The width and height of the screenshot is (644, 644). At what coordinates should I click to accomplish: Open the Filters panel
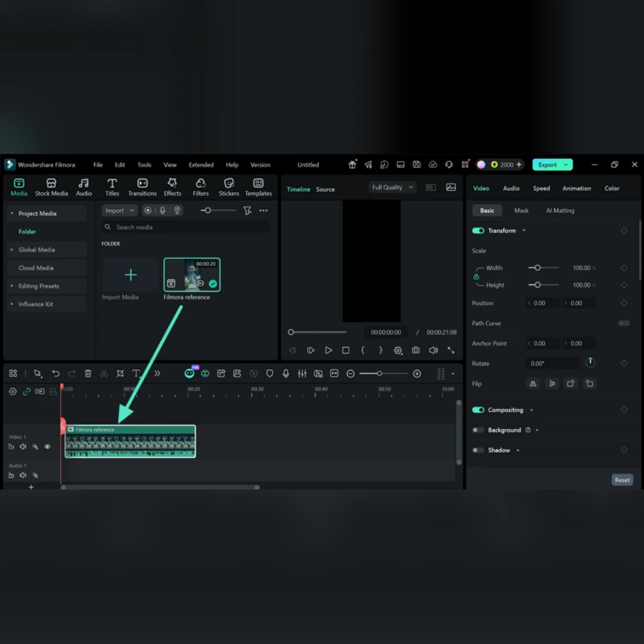[x=200, y=187]
